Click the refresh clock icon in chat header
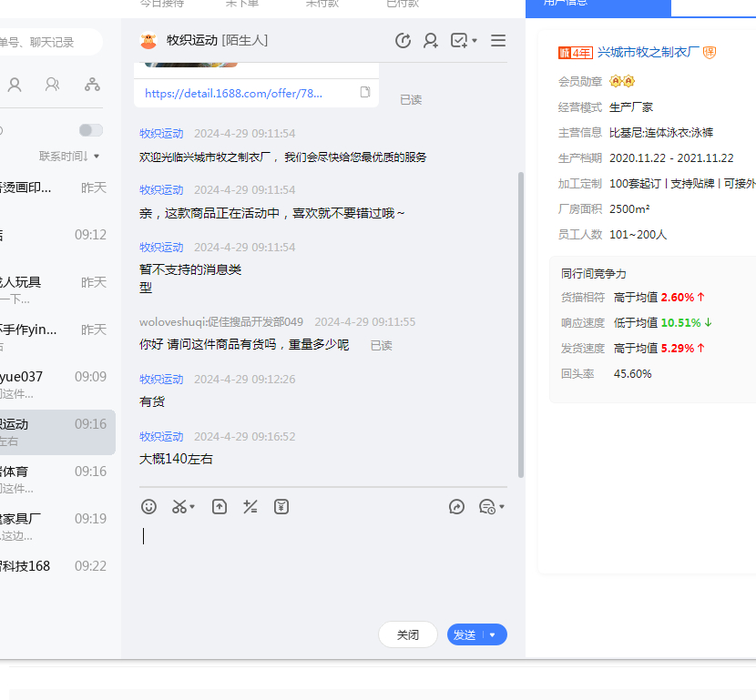 tap(403, 41)
